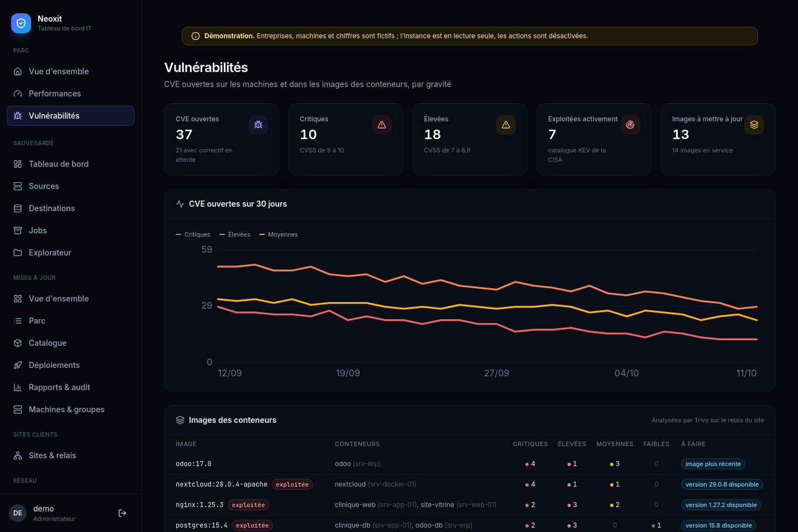Image resolution: width=798 pixels, height=532 pixels.
Task: Click the "version 15.8 disponible" badge
Action: pyautogui.click(x=719, y=525)
